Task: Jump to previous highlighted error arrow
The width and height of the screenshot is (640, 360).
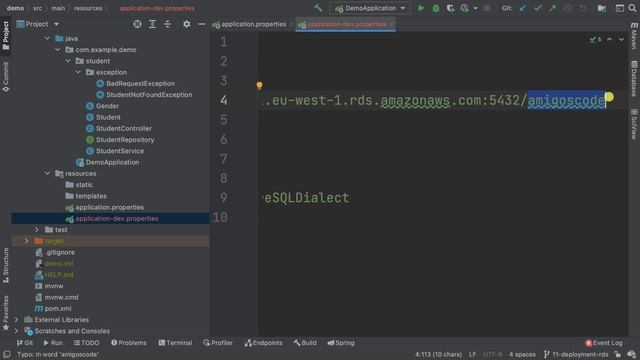Action: pyautogui.click(x=609, y=39)
